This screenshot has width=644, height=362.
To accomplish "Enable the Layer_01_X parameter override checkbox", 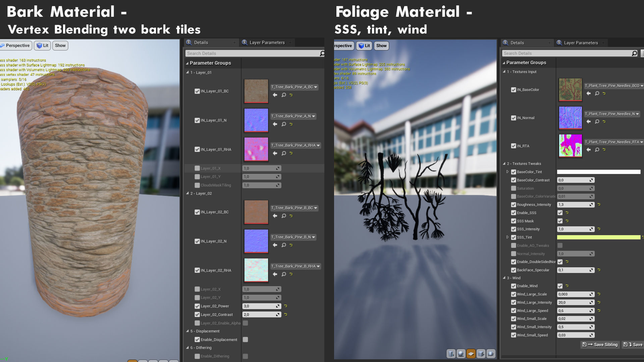I will tap(197, 168).
